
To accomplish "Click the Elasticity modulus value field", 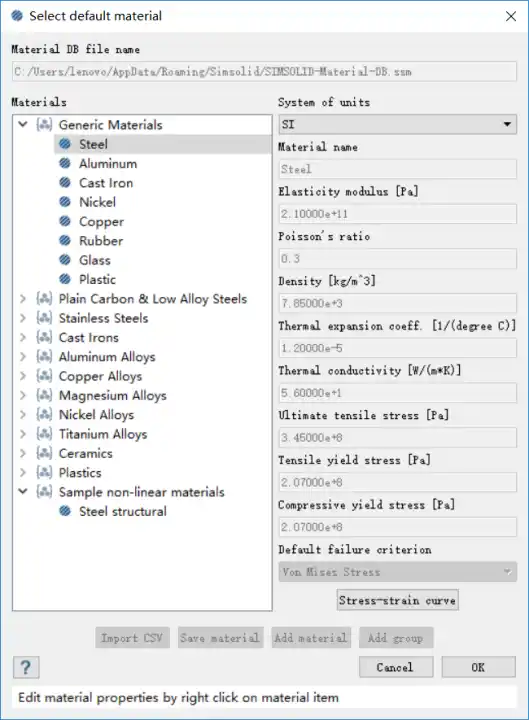I will point(398,214).
